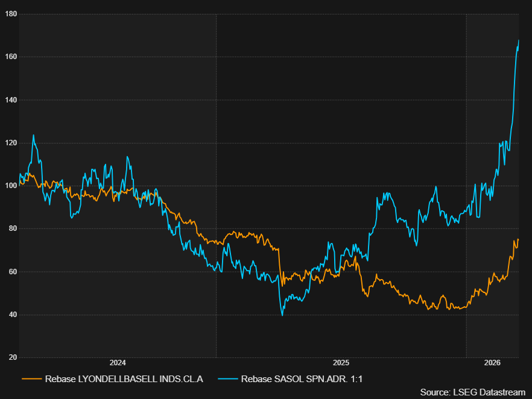Click the 2024 x-axis label

pyautogui.click(x=118, y=363)
